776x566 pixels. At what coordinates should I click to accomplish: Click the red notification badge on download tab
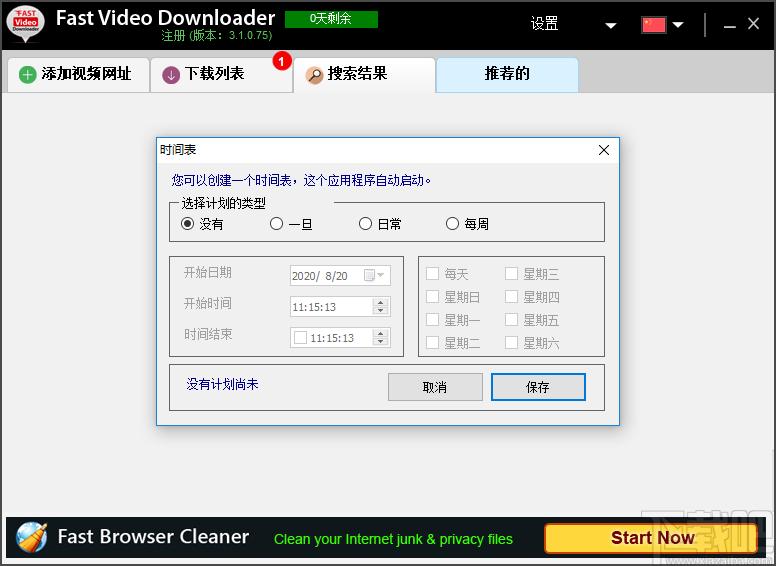tap(281, 62)
